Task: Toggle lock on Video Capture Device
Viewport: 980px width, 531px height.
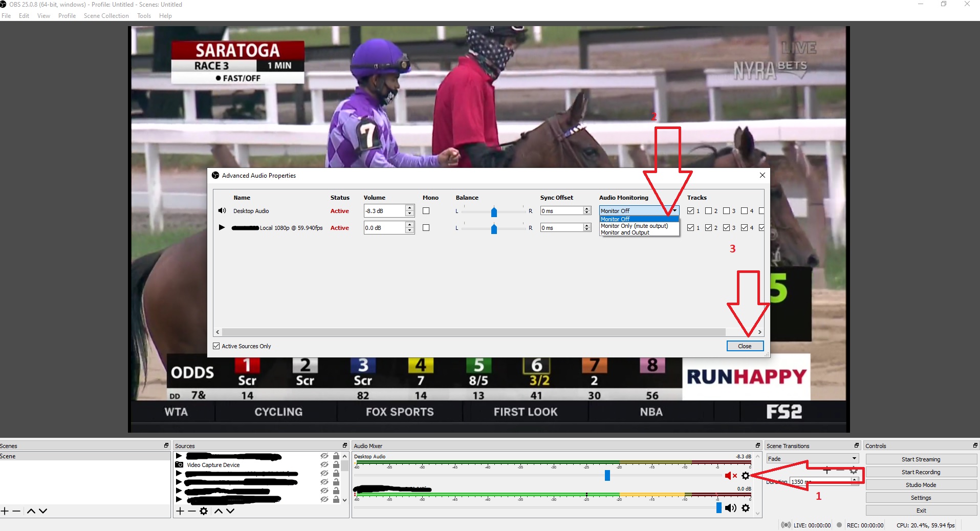Action: coord(336,465)
